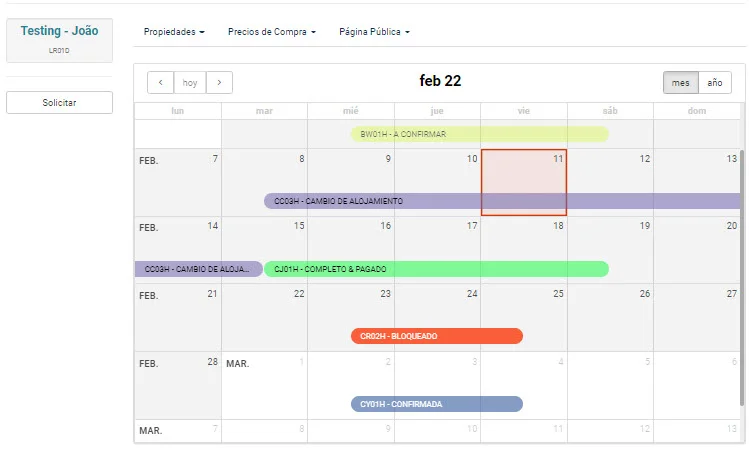The image size is (749, 456).
Task: Open the Testing - João property card
Action: [x=59, y=40]
